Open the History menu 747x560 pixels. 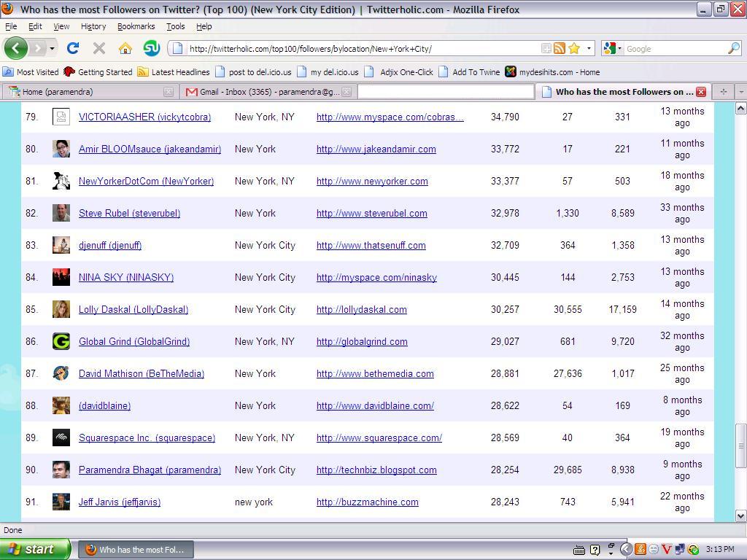click(93, 26)
